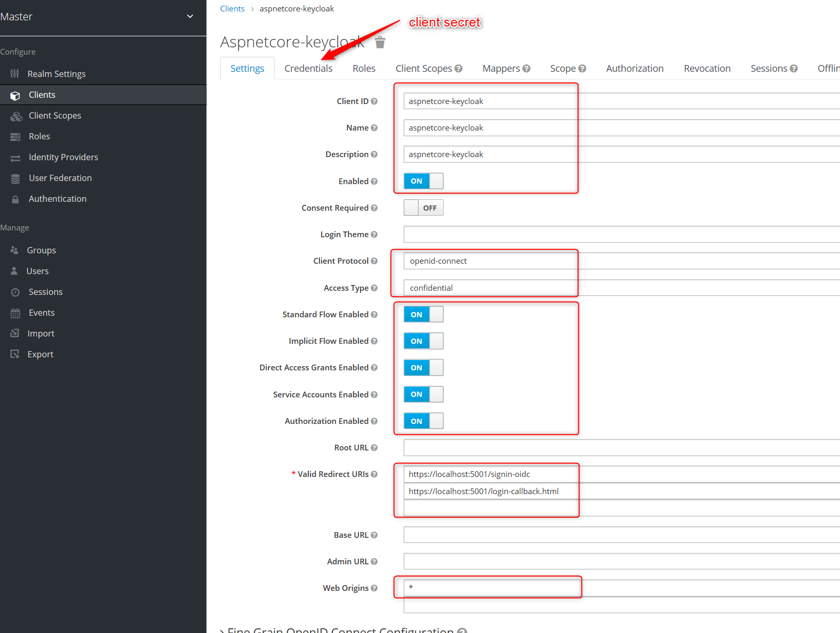Click the Description input field
840x633 pixels.
[x=622, y=154]
